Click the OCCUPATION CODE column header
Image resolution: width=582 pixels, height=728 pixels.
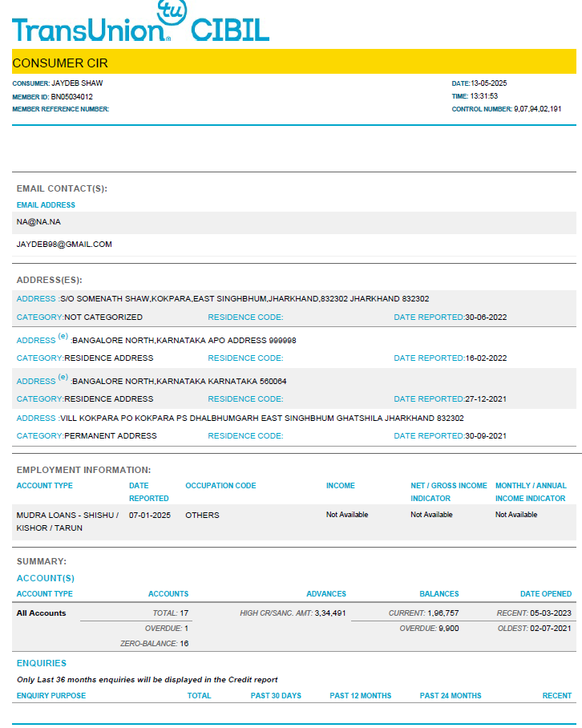[220, 486]
